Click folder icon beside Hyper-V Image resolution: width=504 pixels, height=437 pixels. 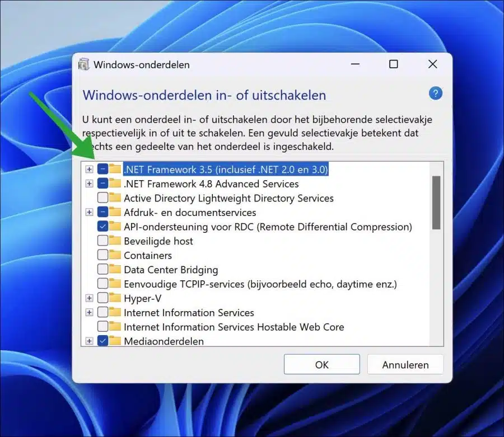[115, 298]
